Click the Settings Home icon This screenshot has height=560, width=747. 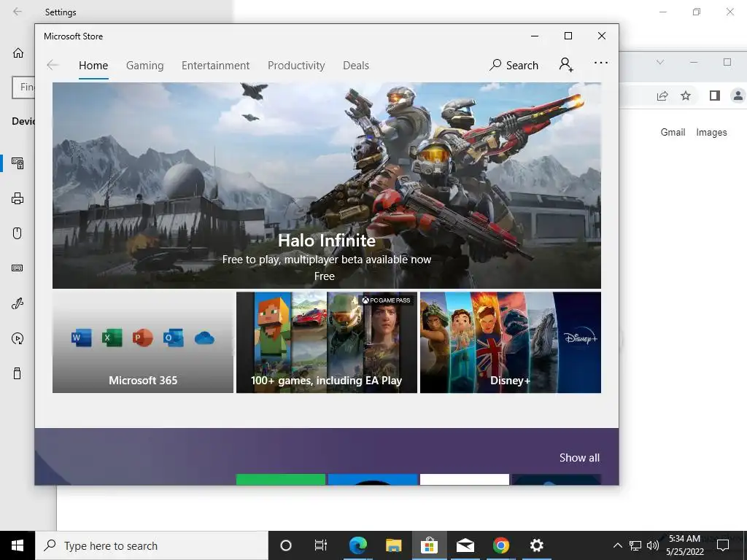[x=18, y=52]
